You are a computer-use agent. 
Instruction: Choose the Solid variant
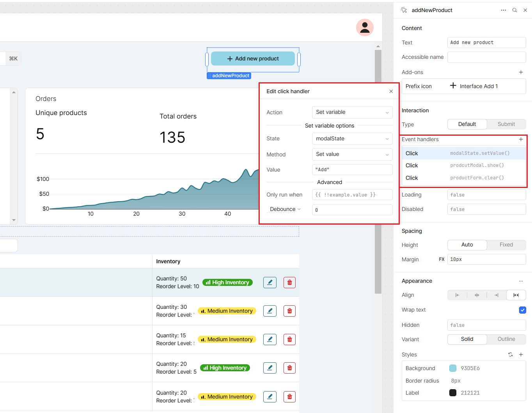coord(467,339)
